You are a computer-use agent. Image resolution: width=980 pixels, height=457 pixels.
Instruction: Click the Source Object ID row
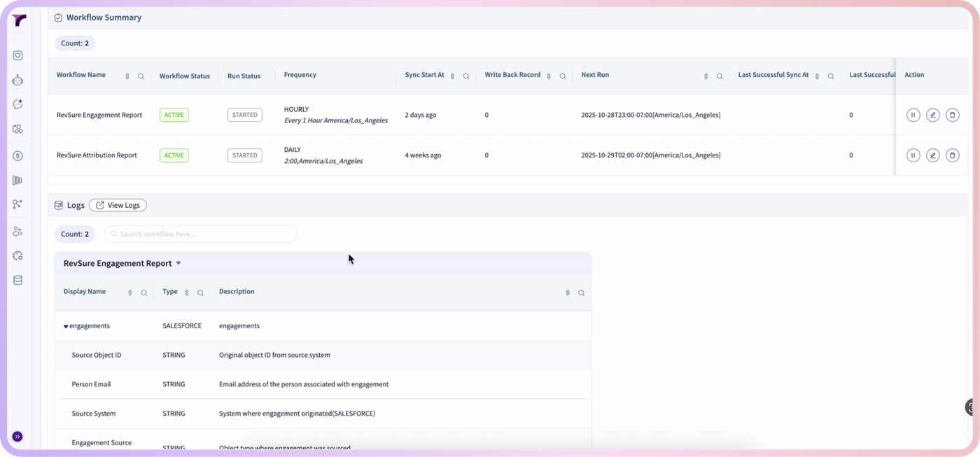pos(323,355)
